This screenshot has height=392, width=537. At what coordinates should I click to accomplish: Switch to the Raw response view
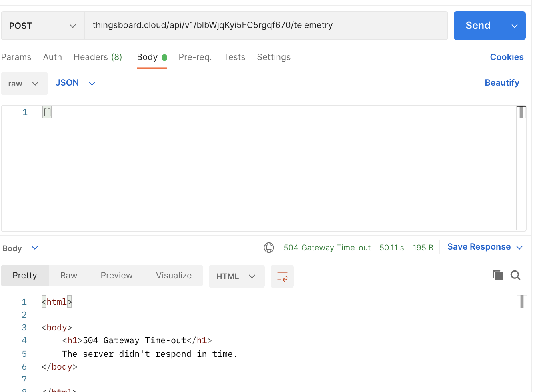(68, 275)
